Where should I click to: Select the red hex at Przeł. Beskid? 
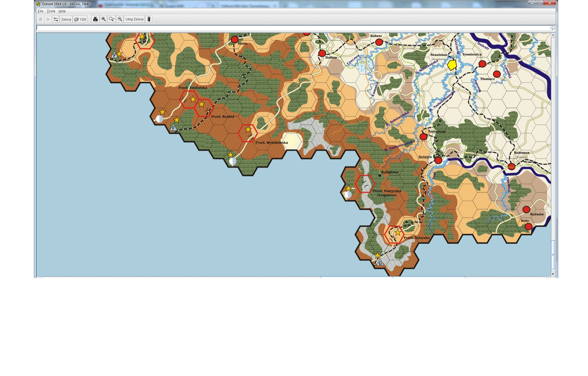pyautogui.click(x=204, y=108)
